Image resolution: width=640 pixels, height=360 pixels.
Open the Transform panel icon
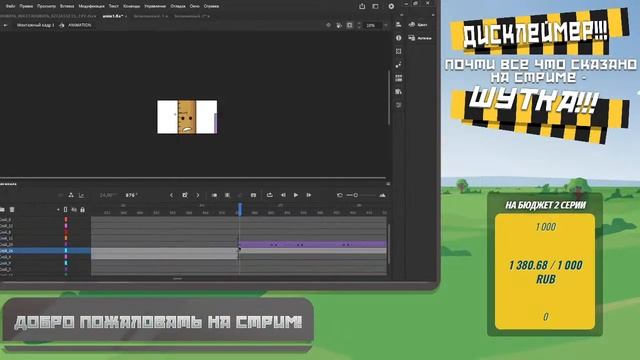click(x=399, y=51)
